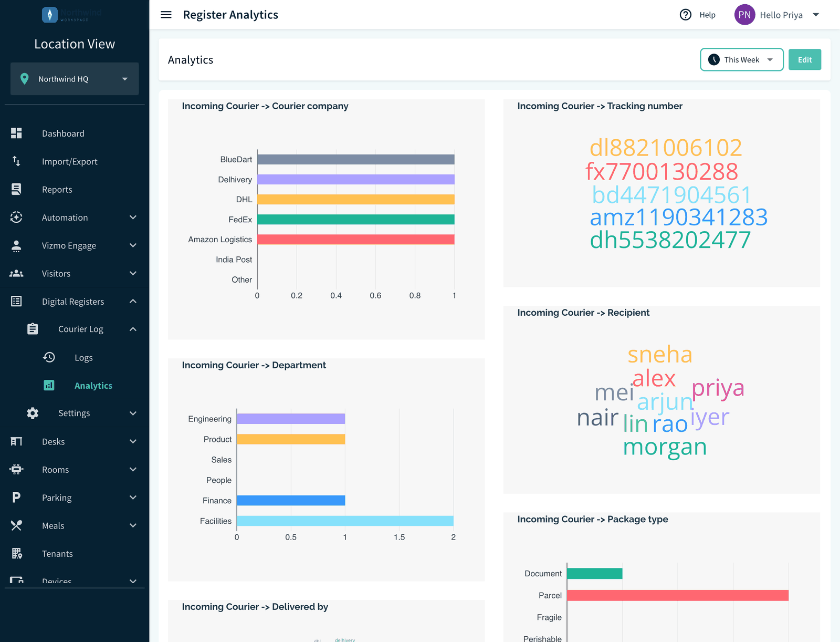This screenshot has width=840, height=642.
Task: Open the This Week date range dropdown
Action: pos(741,59)
